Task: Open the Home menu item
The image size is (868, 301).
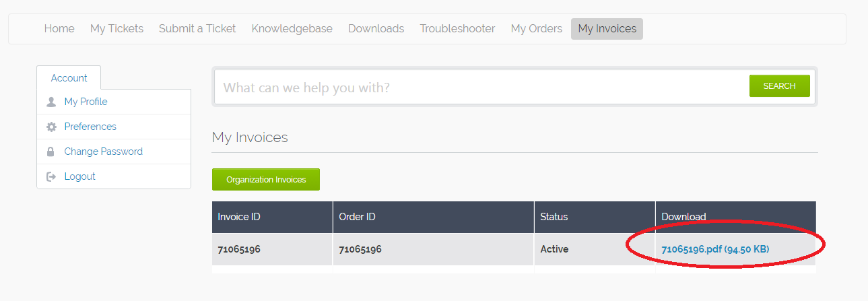Action: tap(59, 29)
